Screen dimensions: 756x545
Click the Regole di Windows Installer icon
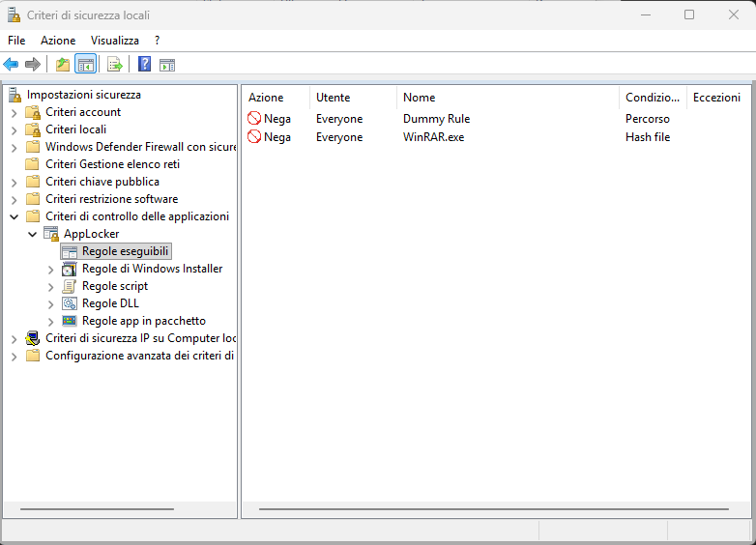[70, 269]
